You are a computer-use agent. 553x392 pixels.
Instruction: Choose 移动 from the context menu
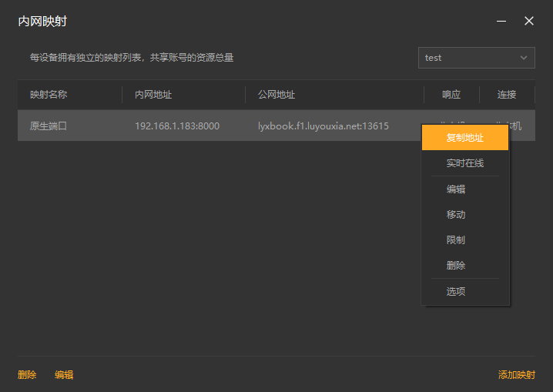click(x=465, y=215)
